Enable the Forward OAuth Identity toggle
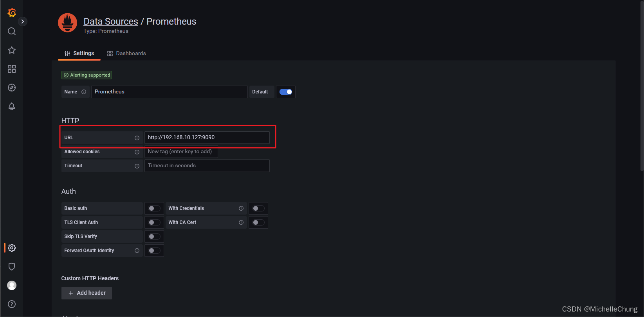Viewport: 644px width, 317px height. click(154, 251)
